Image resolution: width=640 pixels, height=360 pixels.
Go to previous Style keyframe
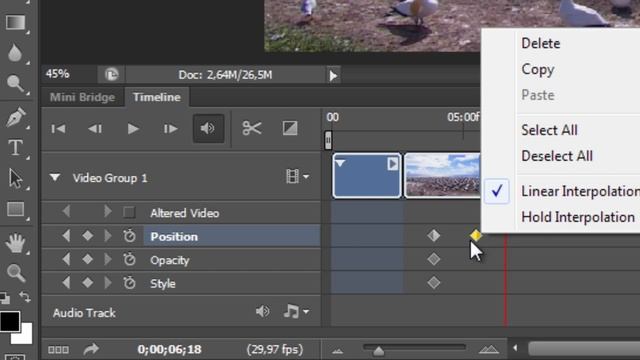(66, 282)
